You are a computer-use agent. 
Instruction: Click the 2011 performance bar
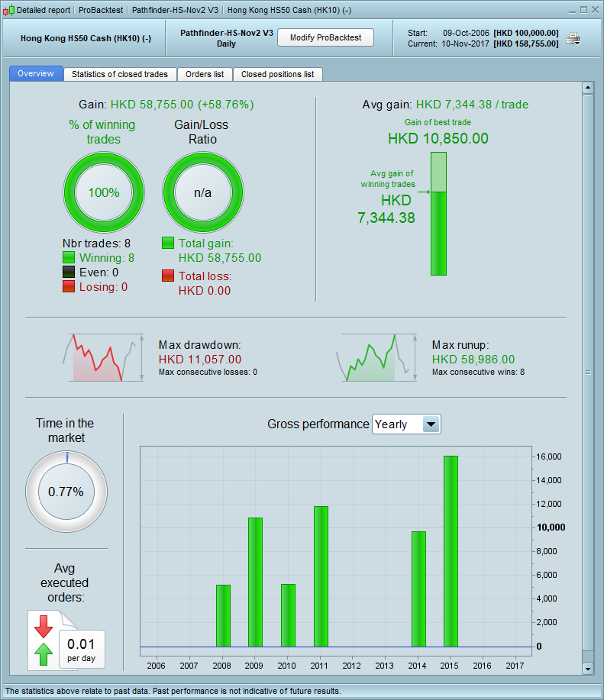[x=321, y=576]
